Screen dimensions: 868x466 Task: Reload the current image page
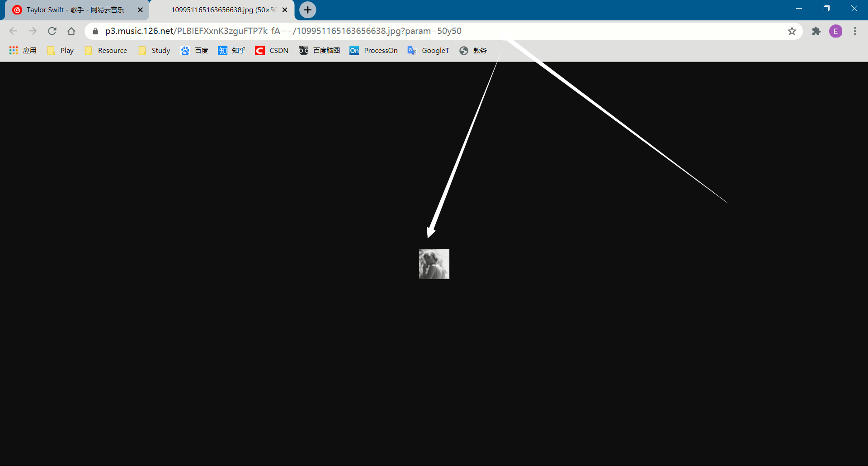[52, 31]
